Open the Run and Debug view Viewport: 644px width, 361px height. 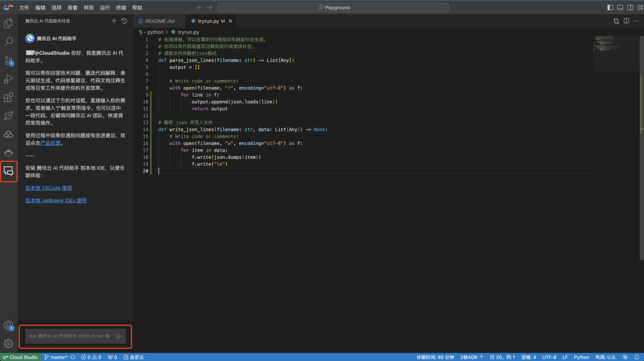coord(9,79)
